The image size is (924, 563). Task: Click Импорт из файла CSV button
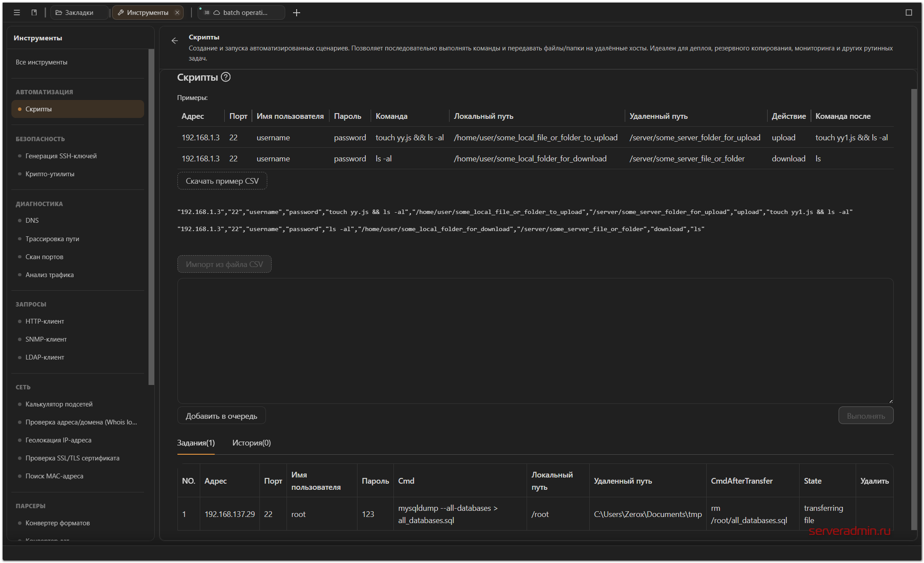(224, 264)
